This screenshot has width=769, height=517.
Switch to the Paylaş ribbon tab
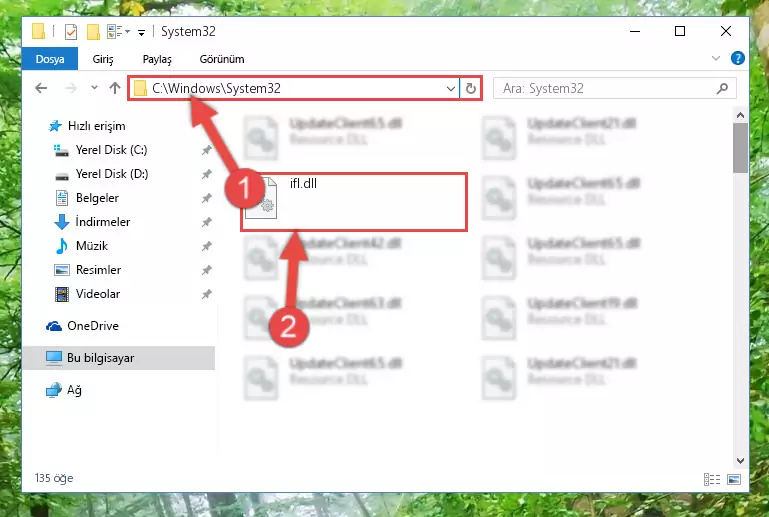point(157,59)
